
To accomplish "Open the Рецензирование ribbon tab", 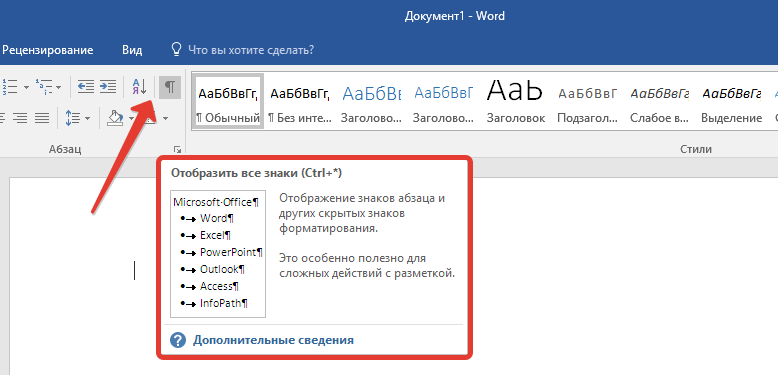I will [48, 50].
